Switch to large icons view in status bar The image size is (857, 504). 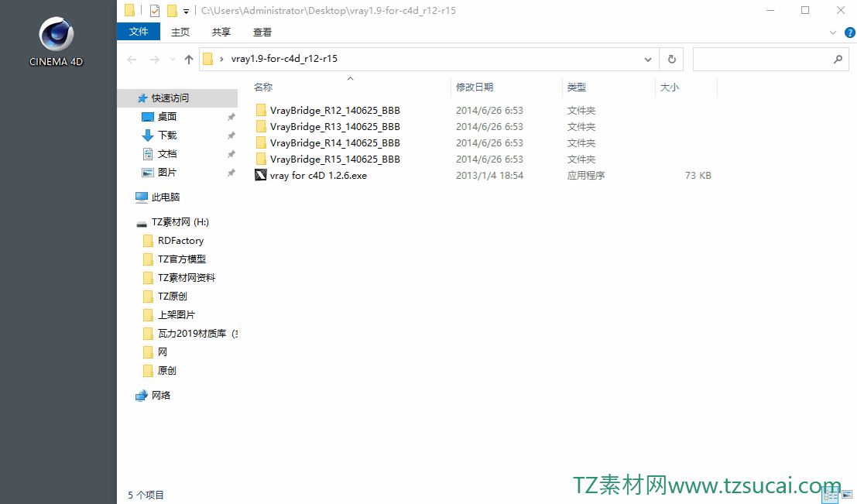pos(847,495)
